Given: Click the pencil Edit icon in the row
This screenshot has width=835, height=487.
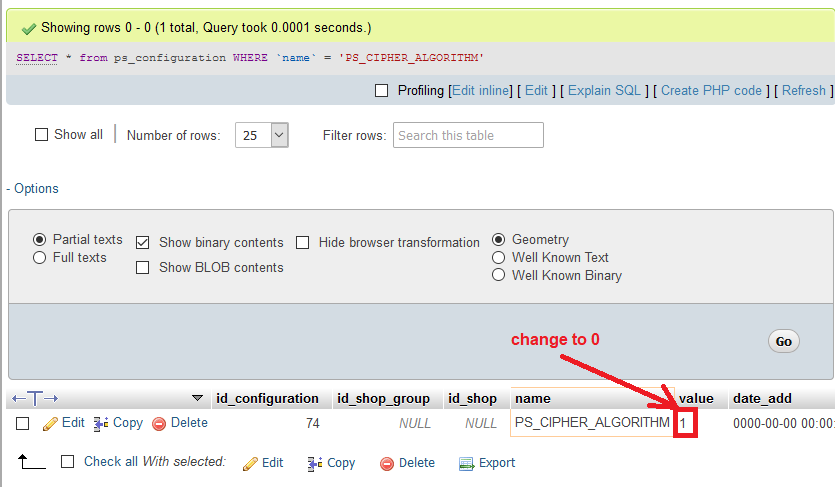Looking at the screenshot, I should [50, 424].
